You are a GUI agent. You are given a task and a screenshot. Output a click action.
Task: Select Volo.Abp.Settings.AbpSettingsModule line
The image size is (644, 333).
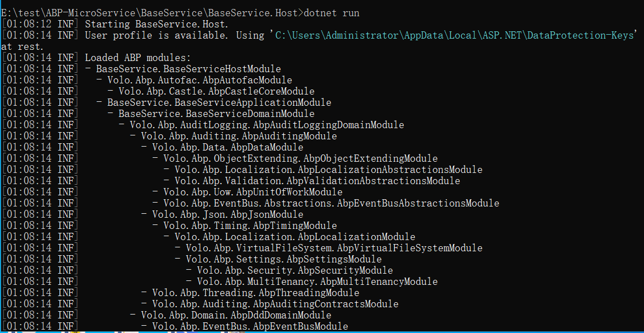(x=284, y=259)
